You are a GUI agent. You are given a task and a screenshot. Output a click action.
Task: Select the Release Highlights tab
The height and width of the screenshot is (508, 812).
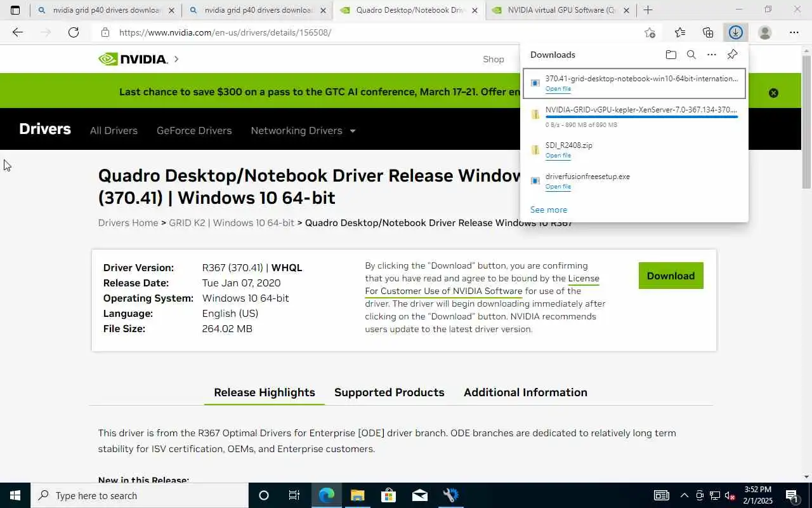(x=265, y=392)
